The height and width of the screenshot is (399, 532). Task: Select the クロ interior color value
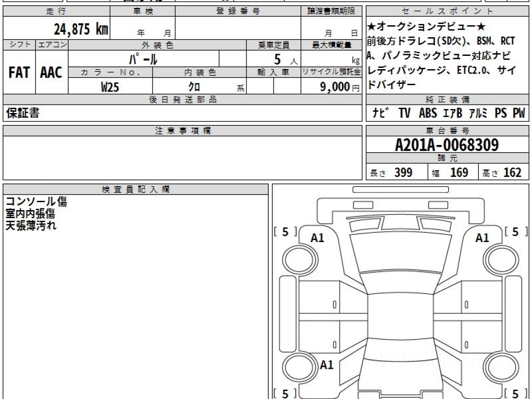[194, 87]
